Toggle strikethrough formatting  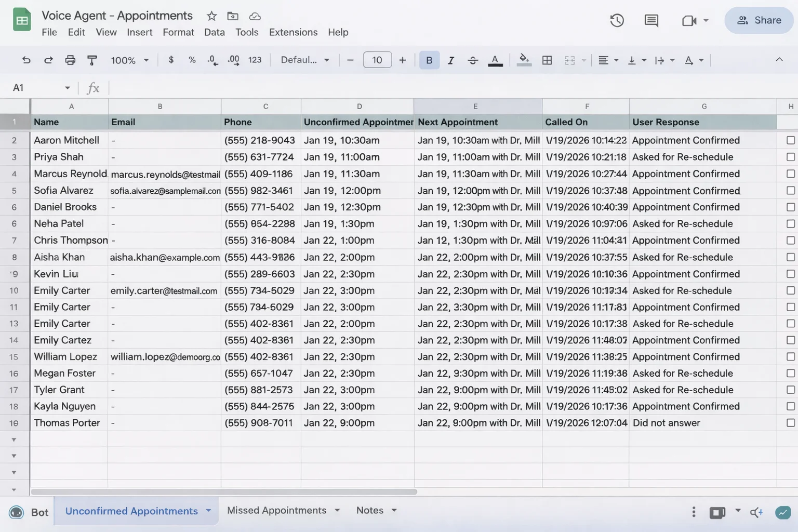(473, 60)
